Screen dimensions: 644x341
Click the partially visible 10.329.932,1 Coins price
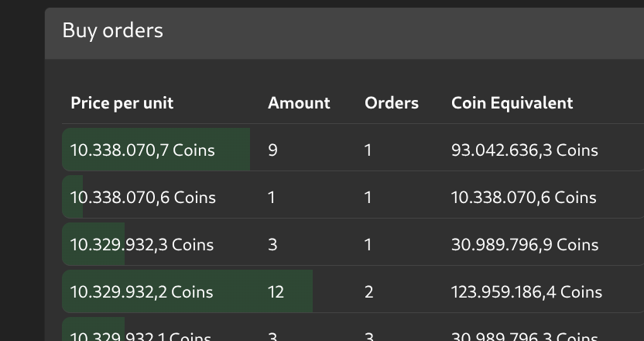point(141,336)
